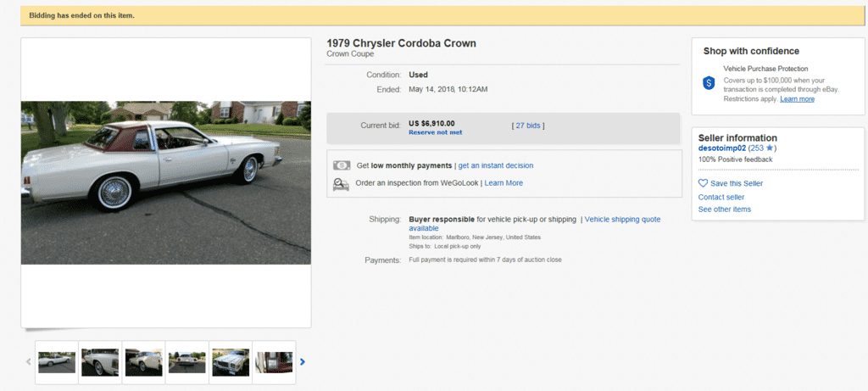
Task: Click the WeGoLook car inspection icon
Action: [342, 183]
